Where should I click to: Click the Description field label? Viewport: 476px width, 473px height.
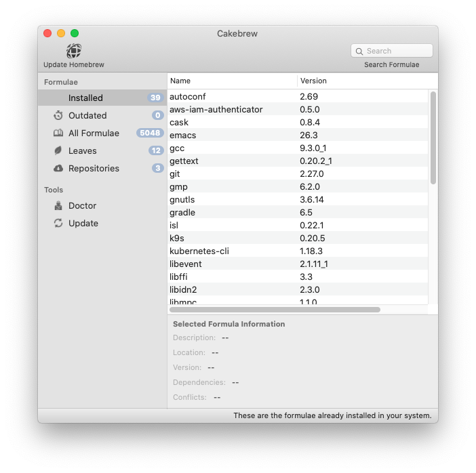pyautogui.click(x=195, y=337)
